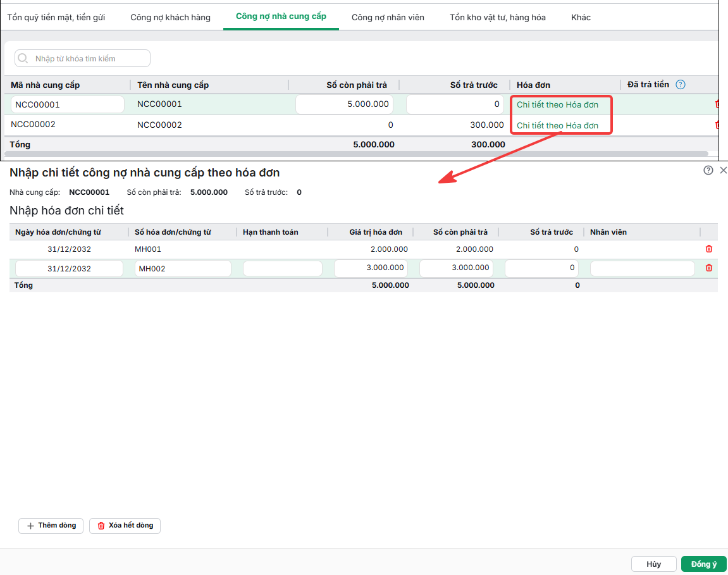Edit the date field of the MH002 row
728x575 pixels.
tap(69, 268)
